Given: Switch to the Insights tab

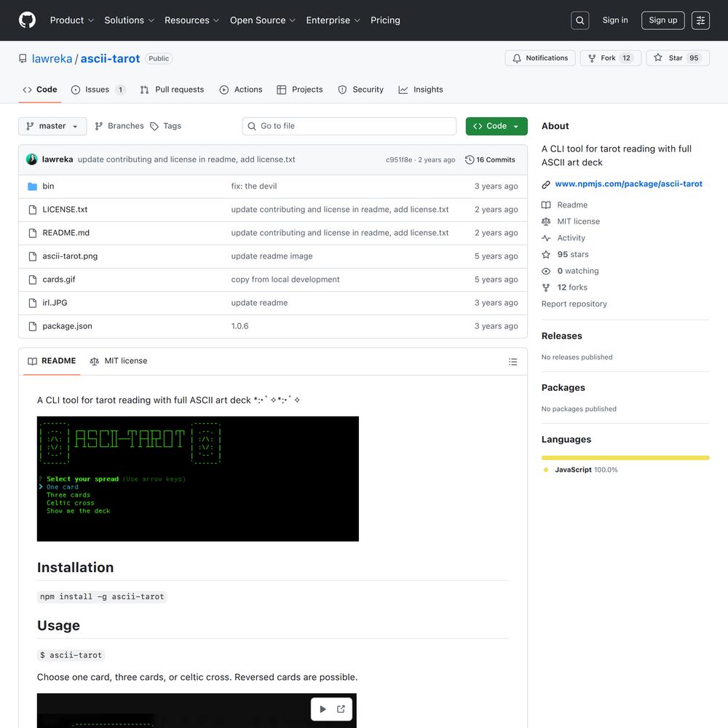Looking at the screenshot, I should (x=421, y=90).
